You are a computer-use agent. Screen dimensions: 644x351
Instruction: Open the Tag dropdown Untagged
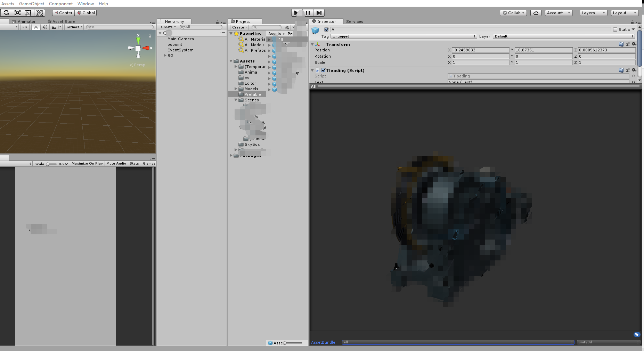point(403,36)
